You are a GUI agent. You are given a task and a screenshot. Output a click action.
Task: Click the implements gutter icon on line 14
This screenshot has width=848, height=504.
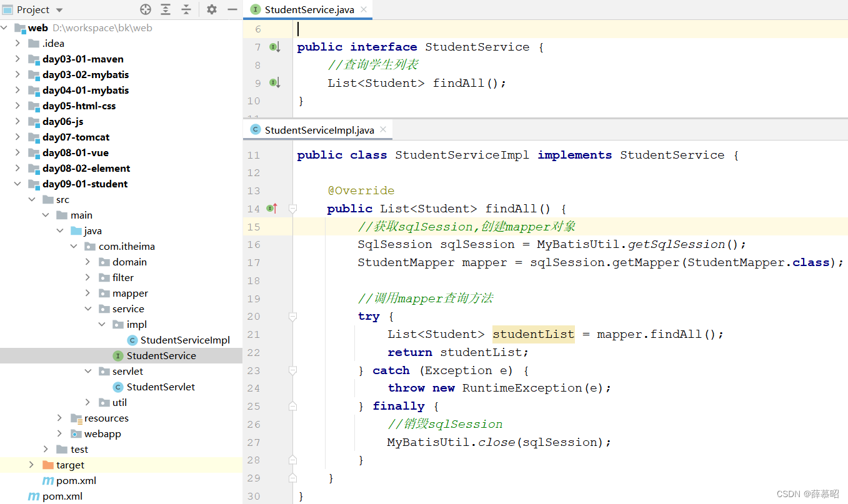(273, 208)
